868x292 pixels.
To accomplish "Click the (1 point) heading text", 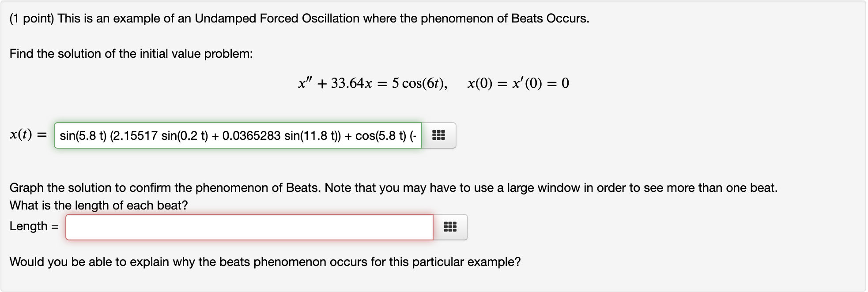I will point(299,19).
